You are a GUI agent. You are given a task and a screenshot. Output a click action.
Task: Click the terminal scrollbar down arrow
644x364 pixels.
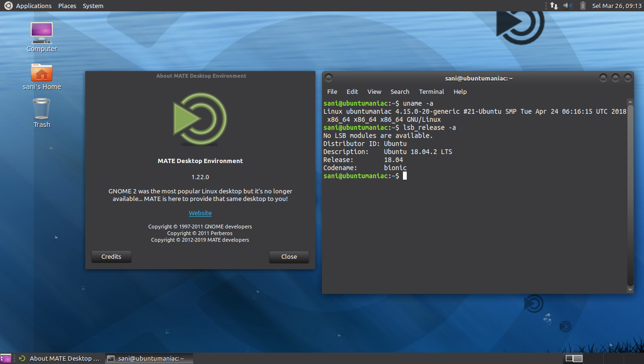pos(630,289)
